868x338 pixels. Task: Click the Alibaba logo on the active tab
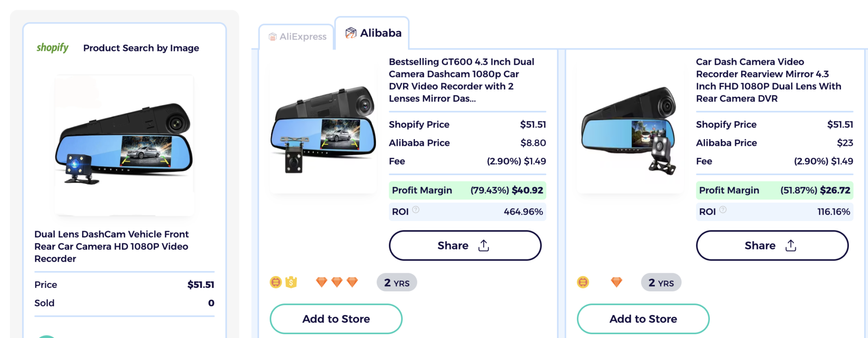point(351,32)
